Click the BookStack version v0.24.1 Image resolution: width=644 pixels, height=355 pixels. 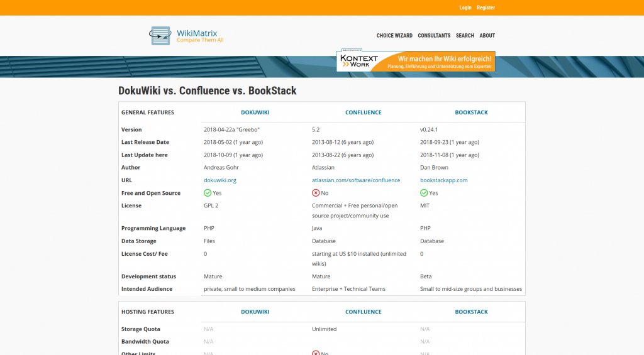[429, 129]
